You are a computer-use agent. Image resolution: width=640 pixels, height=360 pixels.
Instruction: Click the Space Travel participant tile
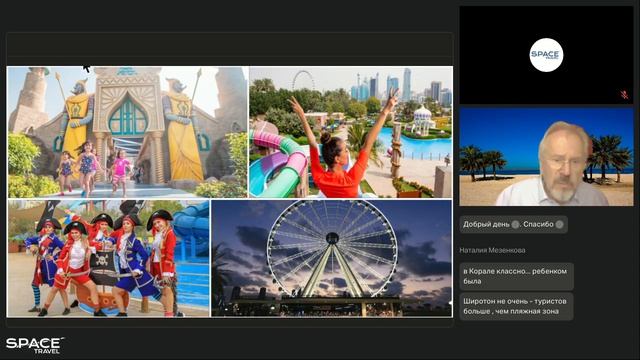[x=547, y=55]
